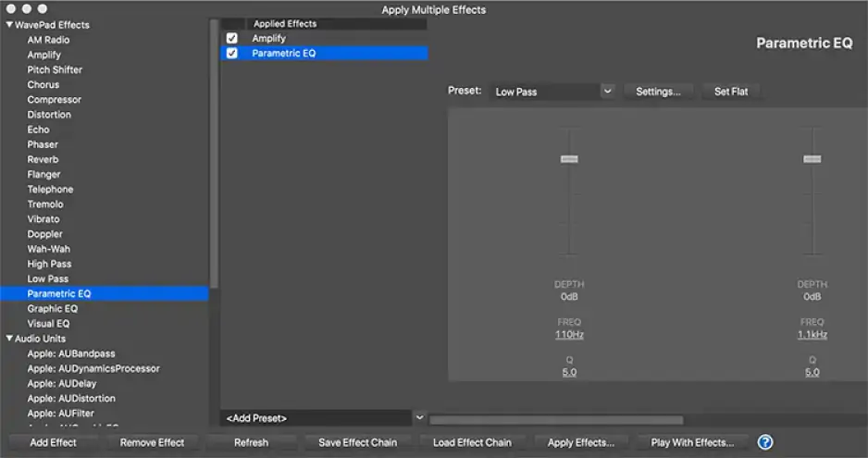868x458 pixels.
Task: Click the blue help question mark icon
Action: [764, 442]
